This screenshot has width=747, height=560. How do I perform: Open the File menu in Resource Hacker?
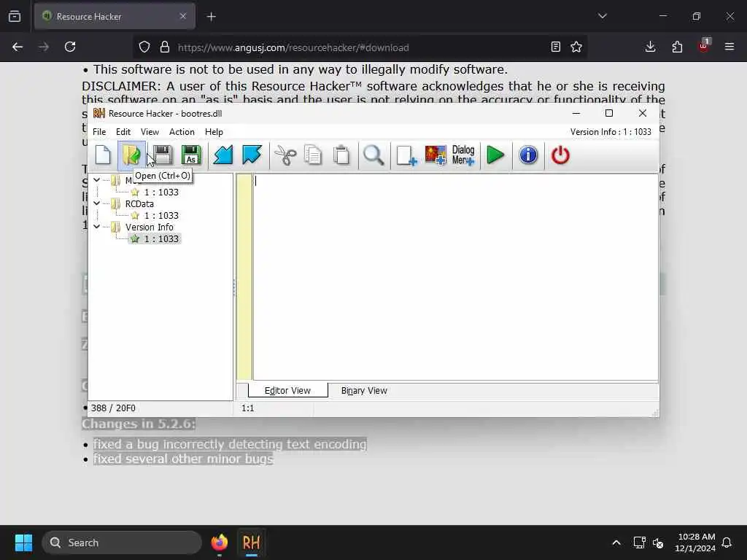coord(99,132)
